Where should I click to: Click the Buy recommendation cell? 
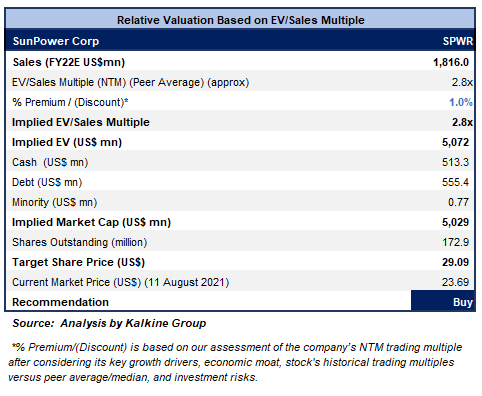(x=442, y=301)
